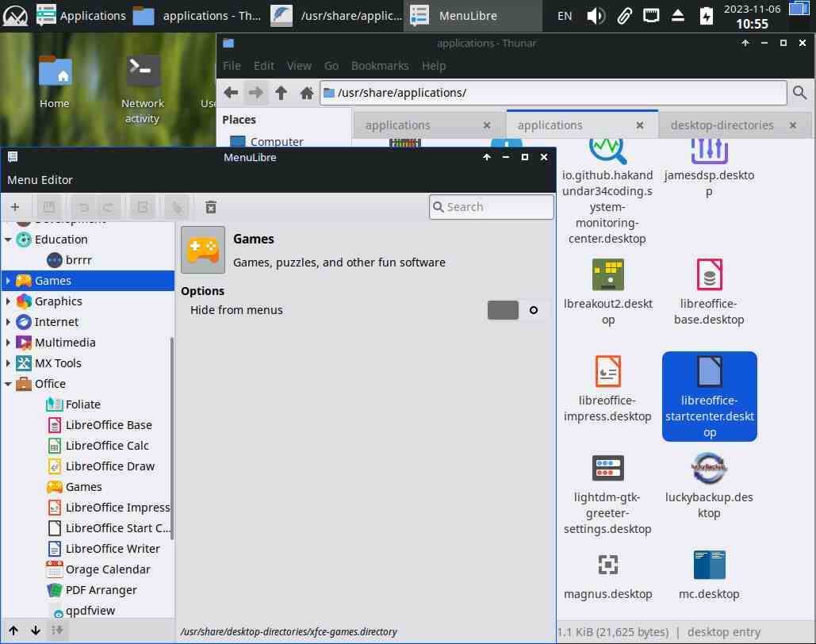The image size is (816, 644).
Task: Click the undo icon in MenuLibre toolbar
Action: [x=83, y=207]
